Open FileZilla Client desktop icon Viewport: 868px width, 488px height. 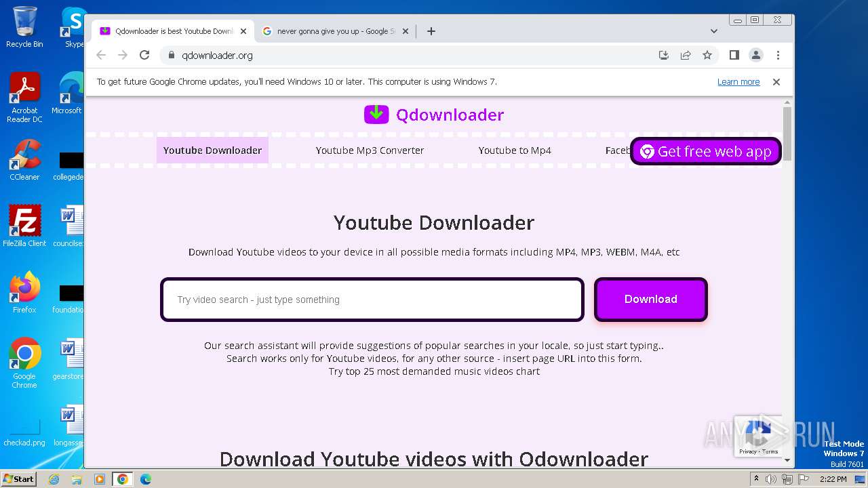(24, 226)
